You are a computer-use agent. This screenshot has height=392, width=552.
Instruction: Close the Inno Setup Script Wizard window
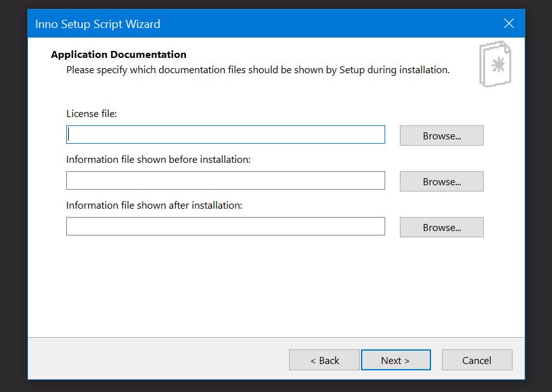(509, 24)
